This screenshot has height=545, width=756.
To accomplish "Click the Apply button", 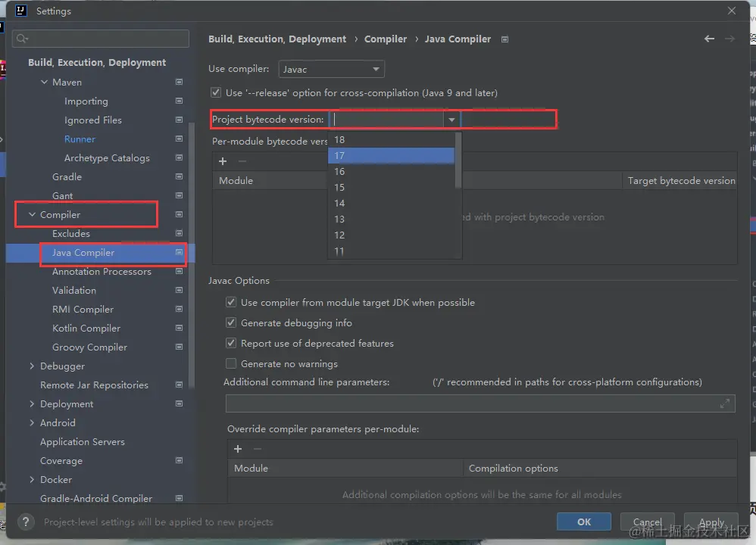I will 711,522.
